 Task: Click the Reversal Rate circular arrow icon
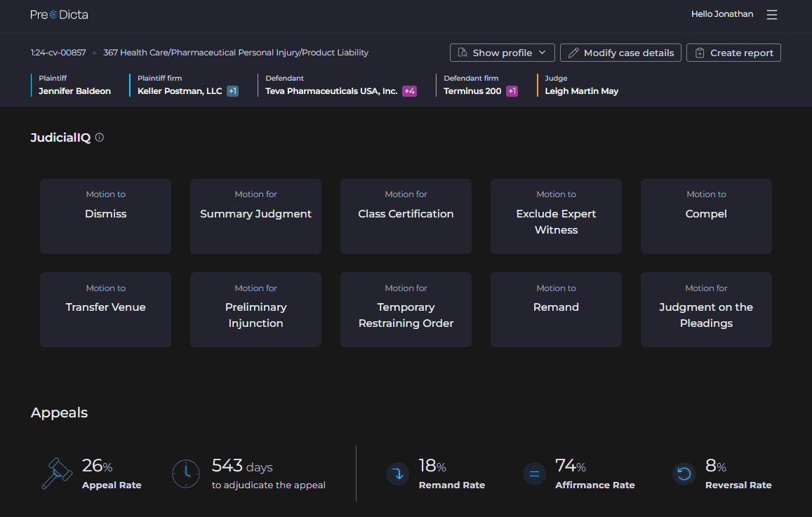684,474
